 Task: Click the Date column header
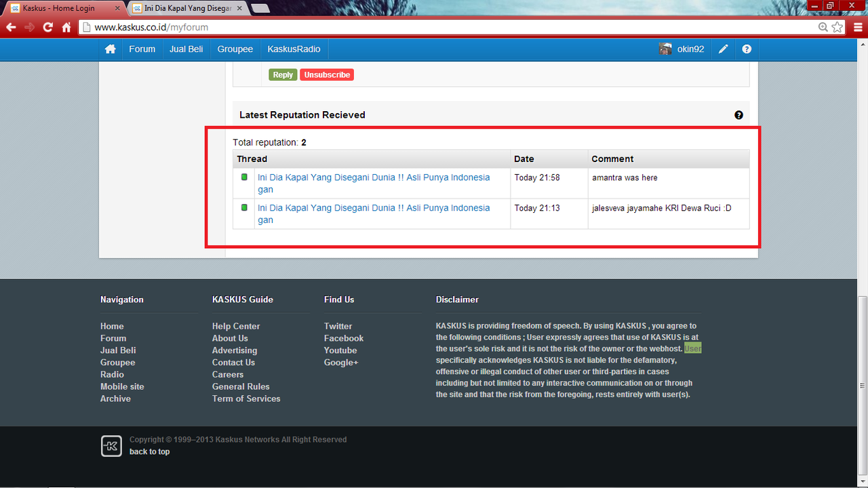(x=549, y=159)
